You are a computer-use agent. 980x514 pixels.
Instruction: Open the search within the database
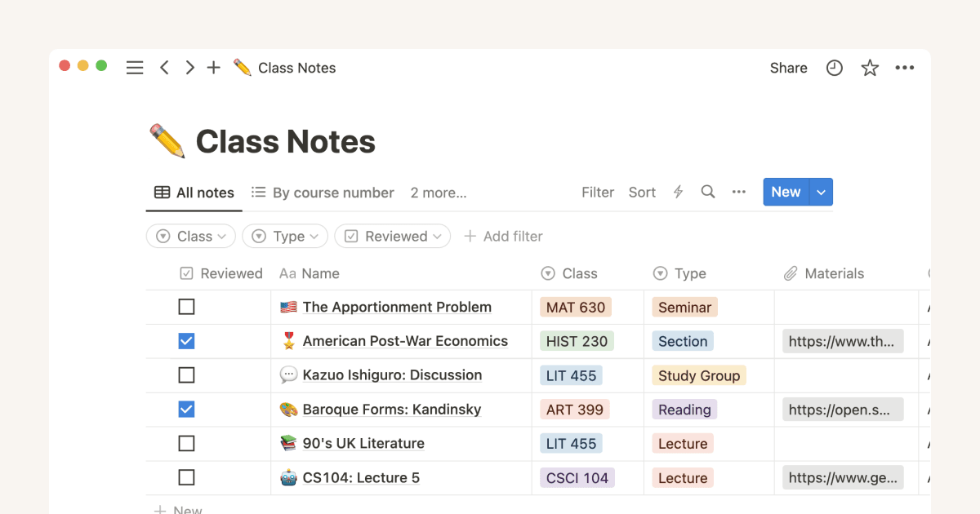pyautogui.click(x=707, y=192)
